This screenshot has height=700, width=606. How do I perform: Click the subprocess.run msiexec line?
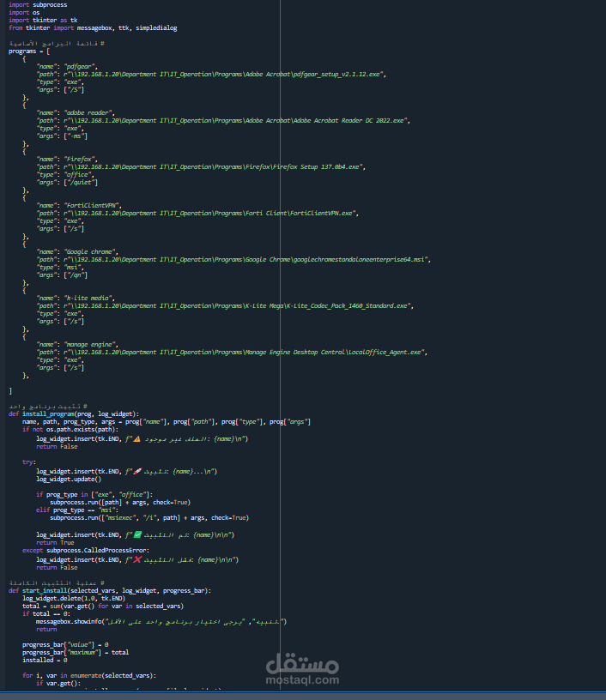coord(149,518)
